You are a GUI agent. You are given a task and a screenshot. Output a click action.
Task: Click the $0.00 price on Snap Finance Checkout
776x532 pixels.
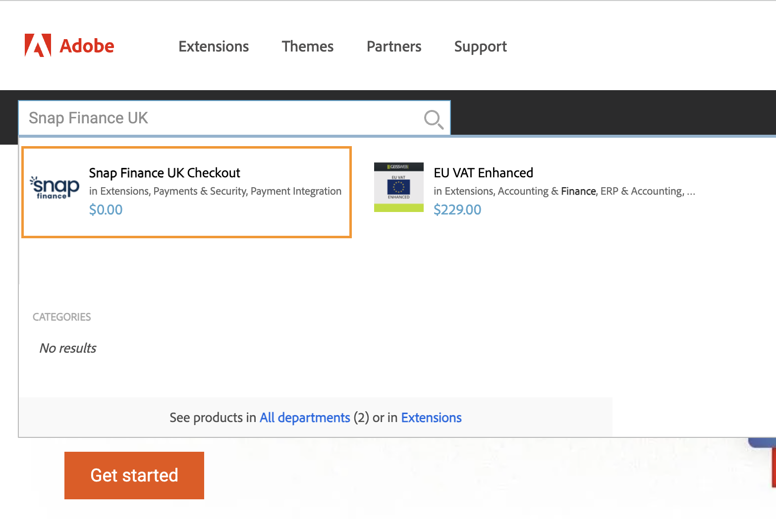[x=106, y=210]
